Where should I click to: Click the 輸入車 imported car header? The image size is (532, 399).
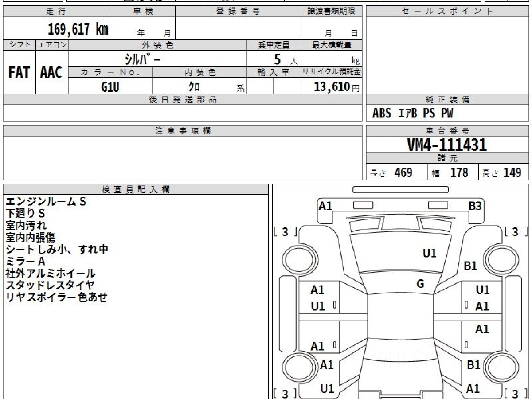click(x=274, y=72)
